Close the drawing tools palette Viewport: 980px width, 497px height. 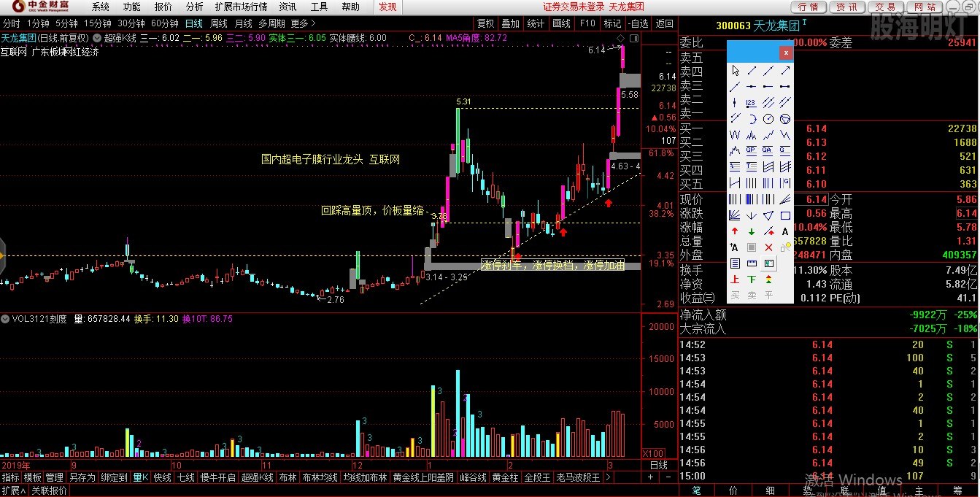[786, 53]
